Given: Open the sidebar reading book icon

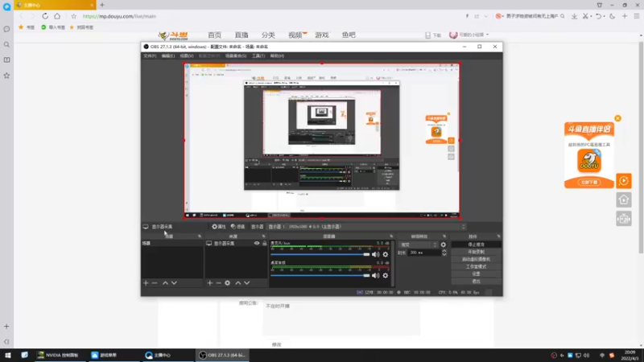Looking at the screenshot, I should 6,60.
